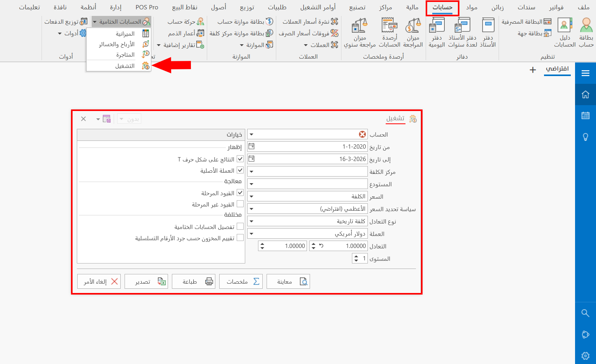The image size is (596, 364).
Task: Open فروقات أسعار الصرف
Action: point(308,33)
